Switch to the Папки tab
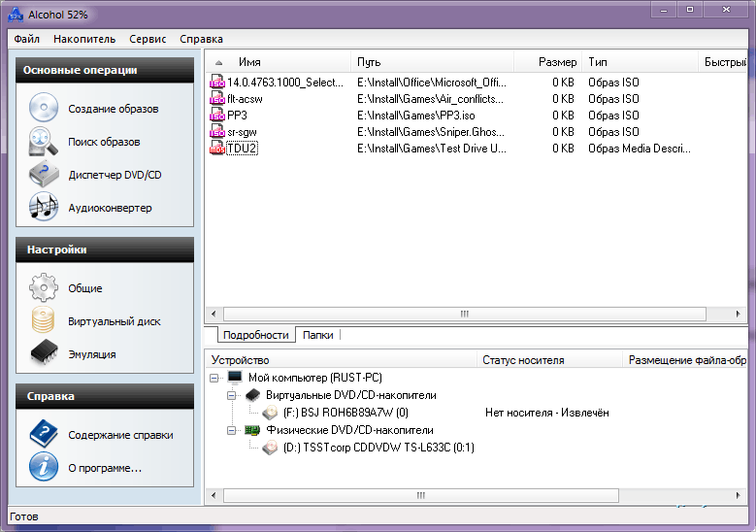The height and width of the screenshot is (532, 756). (x=317, y=335)
